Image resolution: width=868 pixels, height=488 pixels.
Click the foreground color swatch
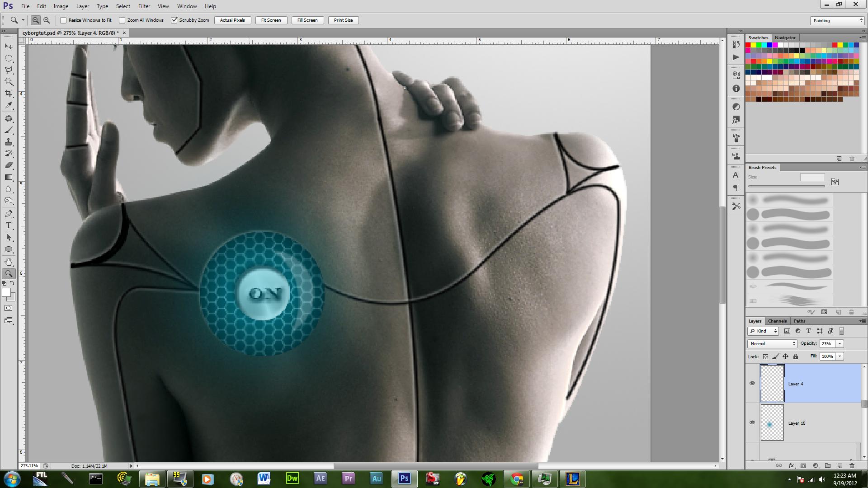click(x=6, y=293)
